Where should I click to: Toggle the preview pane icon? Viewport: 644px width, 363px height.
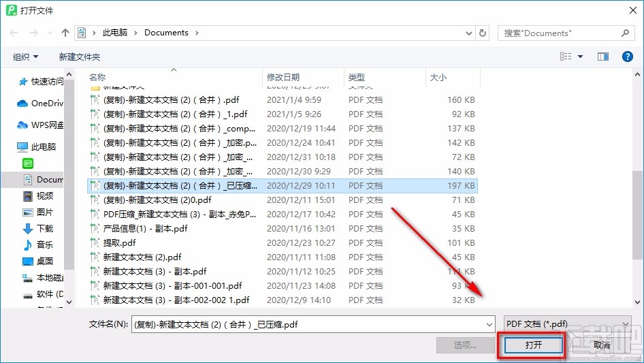click(603, 57)
